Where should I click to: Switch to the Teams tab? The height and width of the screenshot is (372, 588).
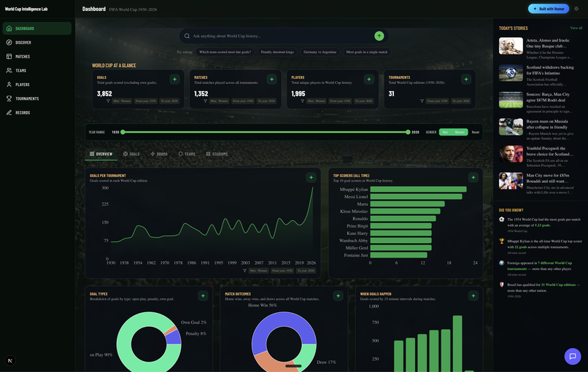(x=187, y=154)
